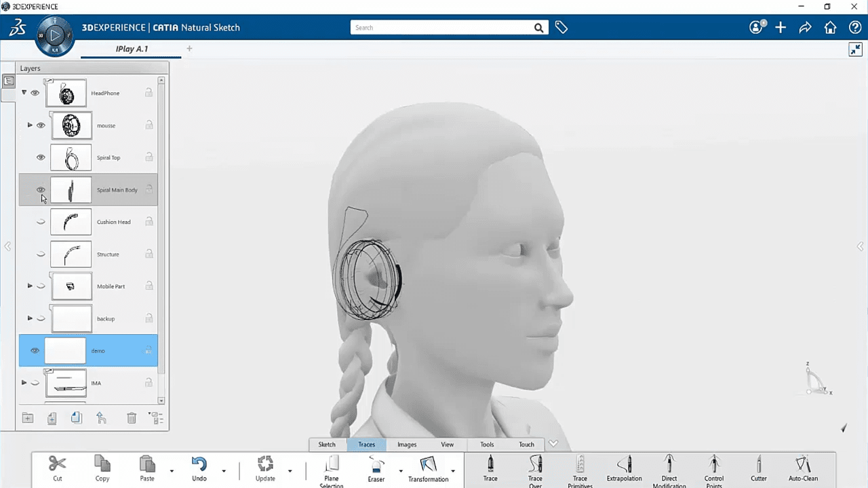Click the Home icon in header
Image resolution: width=868 pixels, height=488 pixels.
pyautogui.click(x=830, y=28)
